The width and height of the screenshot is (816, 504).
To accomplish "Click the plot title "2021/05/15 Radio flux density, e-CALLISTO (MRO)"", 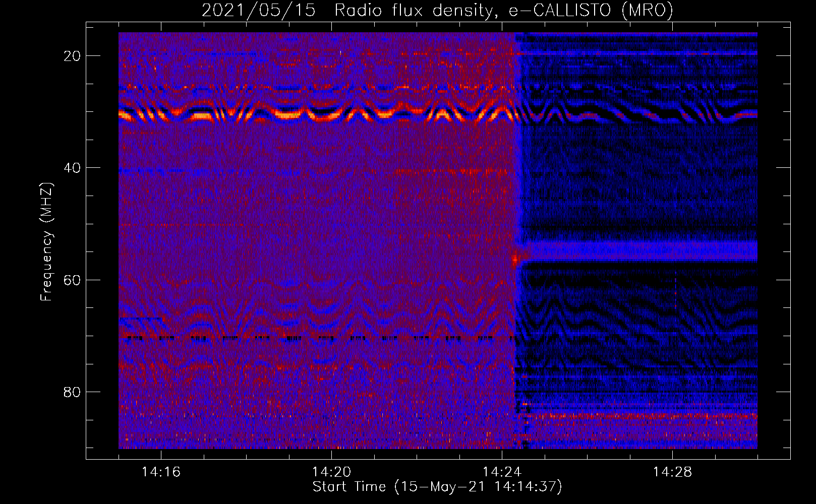I will coord(437,10).
